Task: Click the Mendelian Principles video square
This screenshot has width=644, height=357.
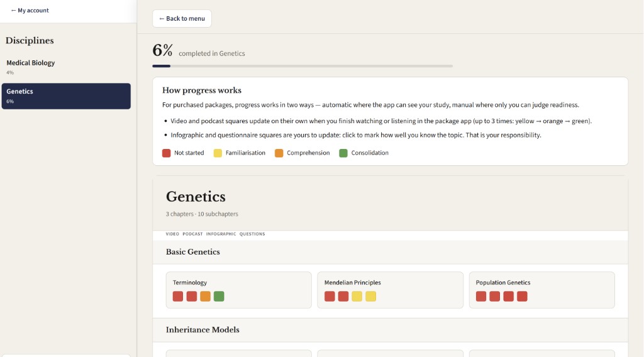Action: (x=330, y=296)
